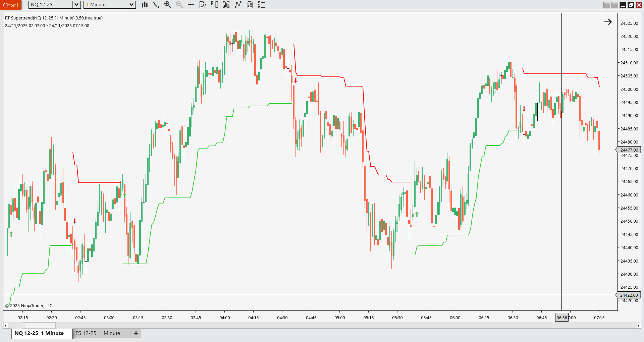Click the scrollbar left arrow
This screenshot has width=644, height=342.
[5, 325]
